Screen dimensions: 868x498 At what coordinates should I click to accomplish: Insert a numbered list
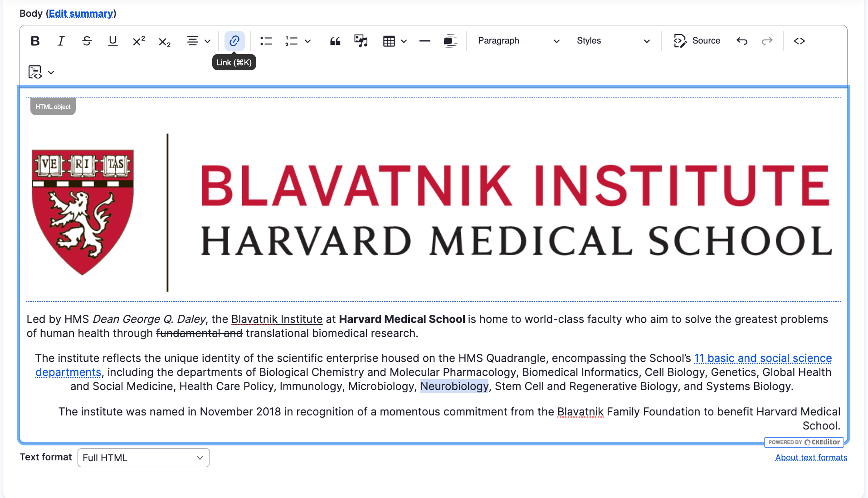pyautogui.click(x=291, y=41)
